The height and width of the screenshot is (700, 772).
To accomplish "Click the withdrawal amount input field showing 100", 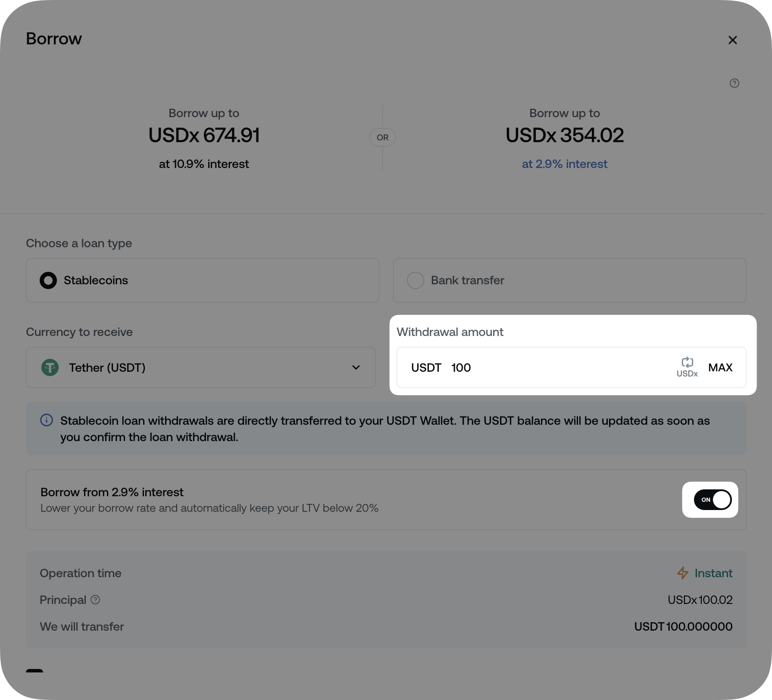I will pos(539,367).
